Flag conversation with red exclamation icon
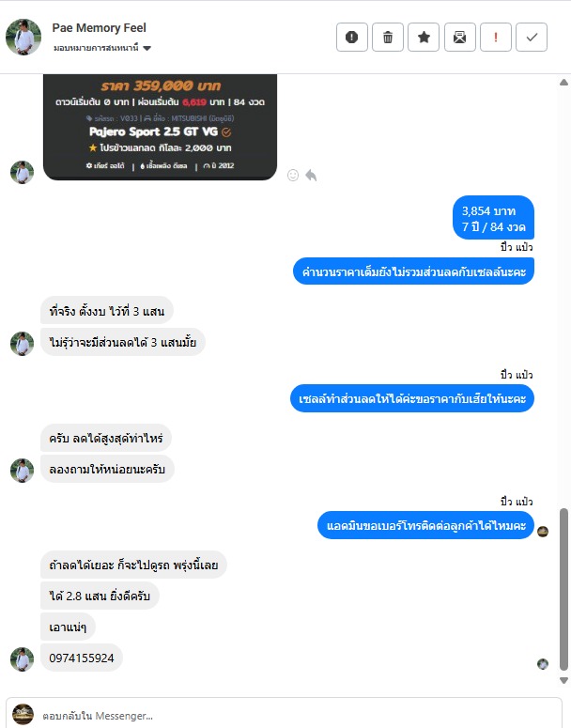The height and width of the screenshot is (728, 571). [x=495, y=38]
